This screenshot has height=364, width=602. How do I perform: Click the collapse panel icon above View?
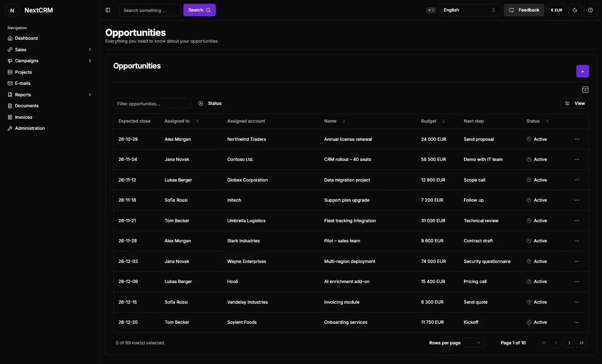tap(585, 90)
